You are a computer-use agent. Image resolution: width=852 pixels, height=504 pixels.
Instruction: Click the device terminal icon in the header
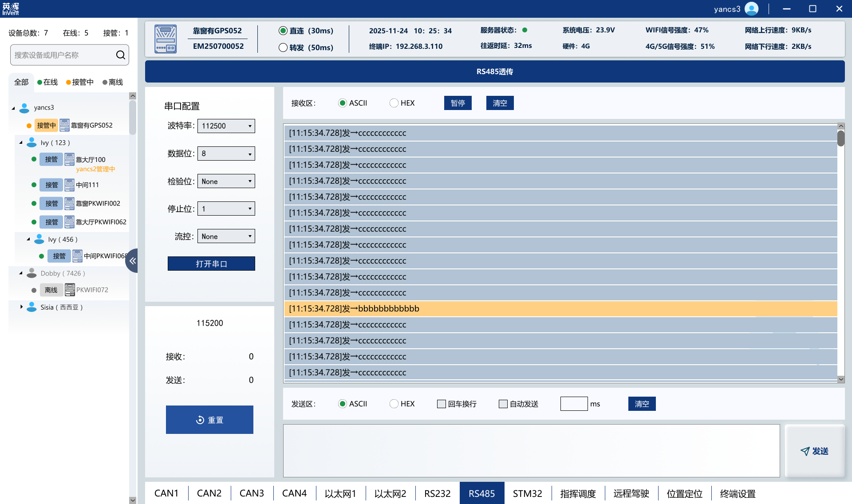[166, 39]
